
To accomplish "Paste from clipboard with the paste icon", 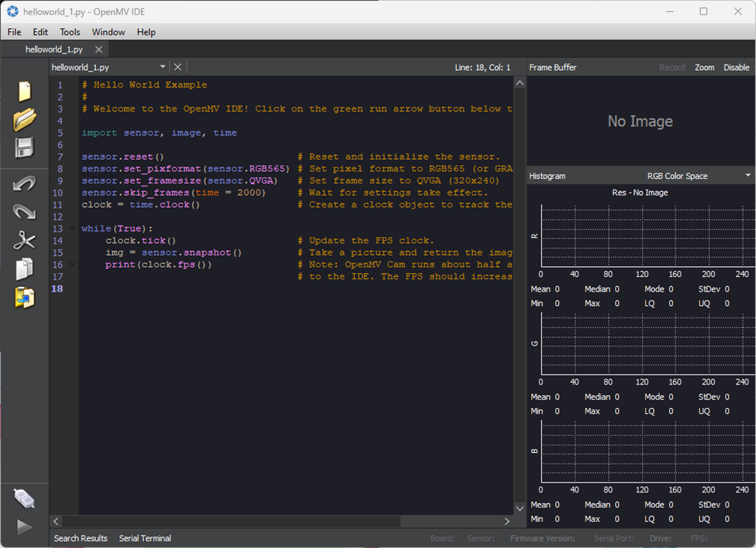I will (x=24, y=298).
